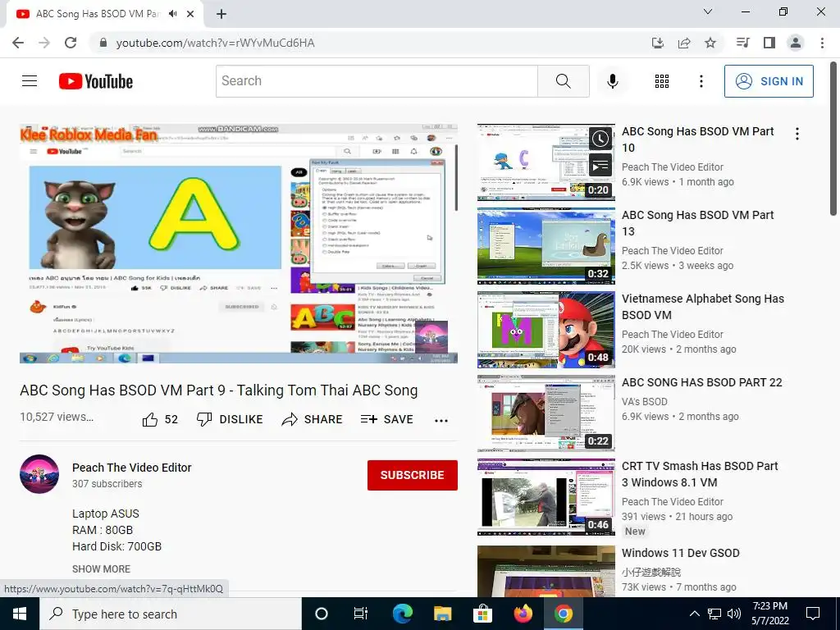Open ABC Song Has BSOD VM Part 10 title
Viewport: 840px width, 630px height.
coord(697,139)
